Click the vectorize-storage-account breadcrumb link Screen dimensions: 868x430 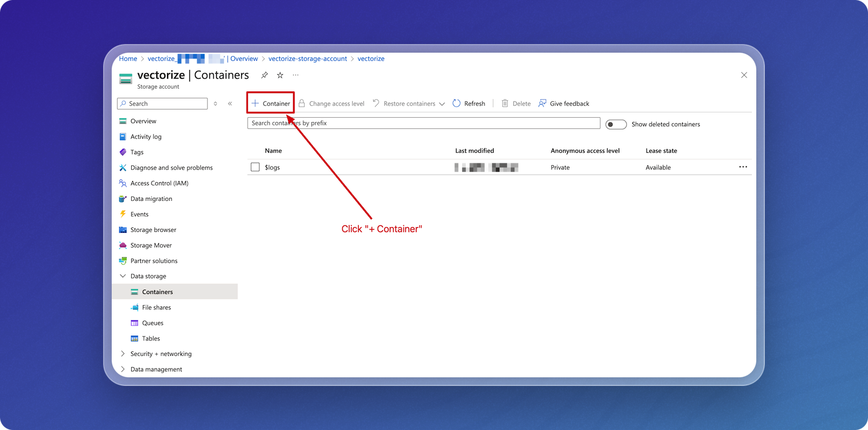coord(308,59)
